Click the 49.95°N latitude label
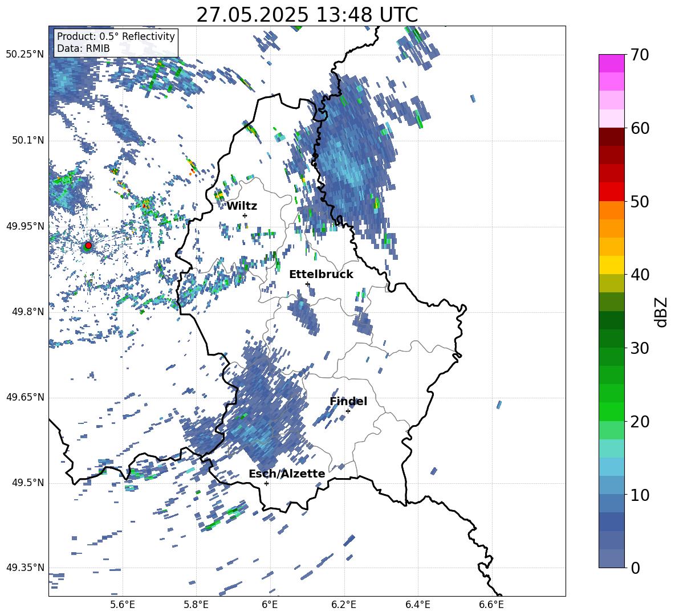Viewport: 675px width, 616px height. coord(25,226)
